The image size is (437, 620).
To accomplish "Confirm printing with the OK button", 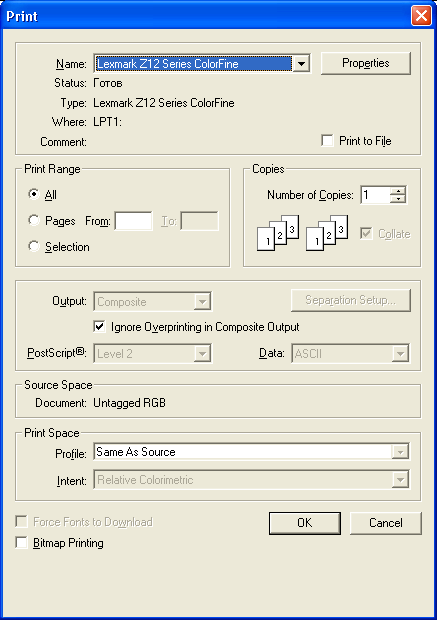I will [x=305, y=523].
